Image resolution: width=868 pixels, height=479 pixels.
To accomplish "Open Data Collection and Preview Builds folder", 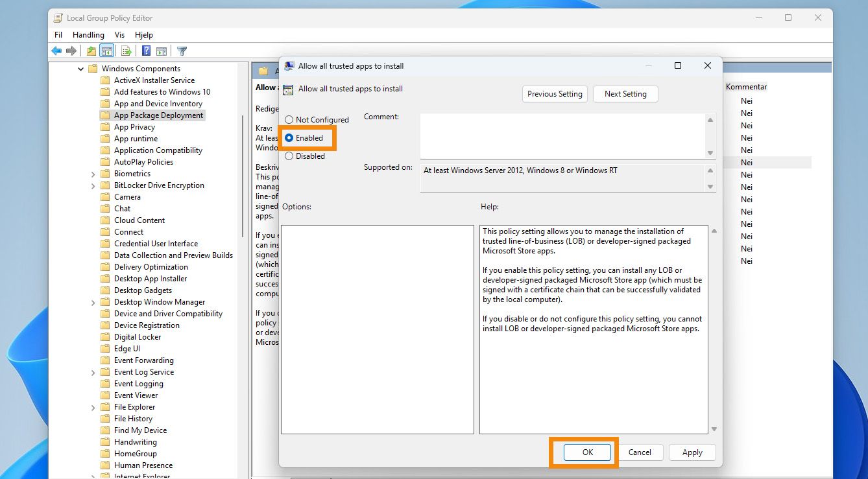I will coord(173,255).
